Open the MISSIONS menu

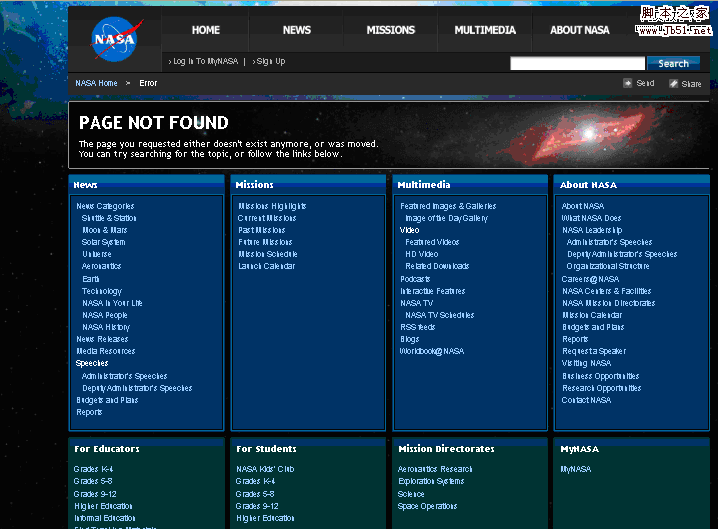(x=391, y=30)
